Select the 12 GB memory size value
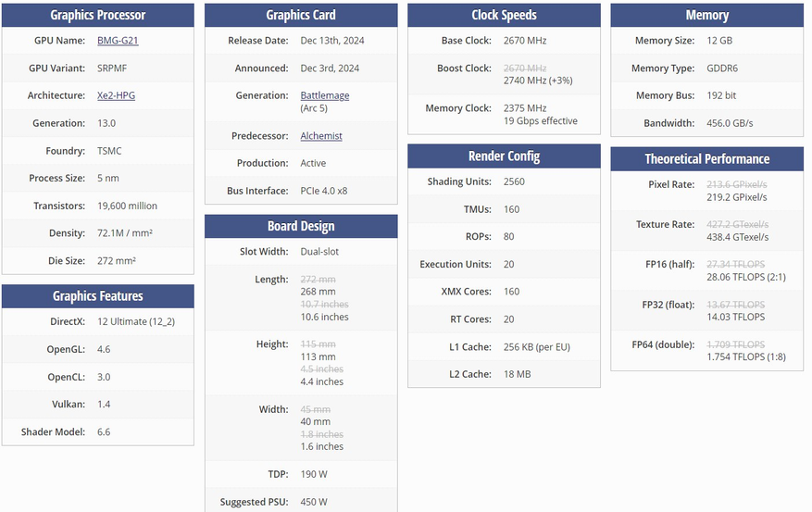The width and height of the screenshot is (812, 512). [x=719, y=41]
